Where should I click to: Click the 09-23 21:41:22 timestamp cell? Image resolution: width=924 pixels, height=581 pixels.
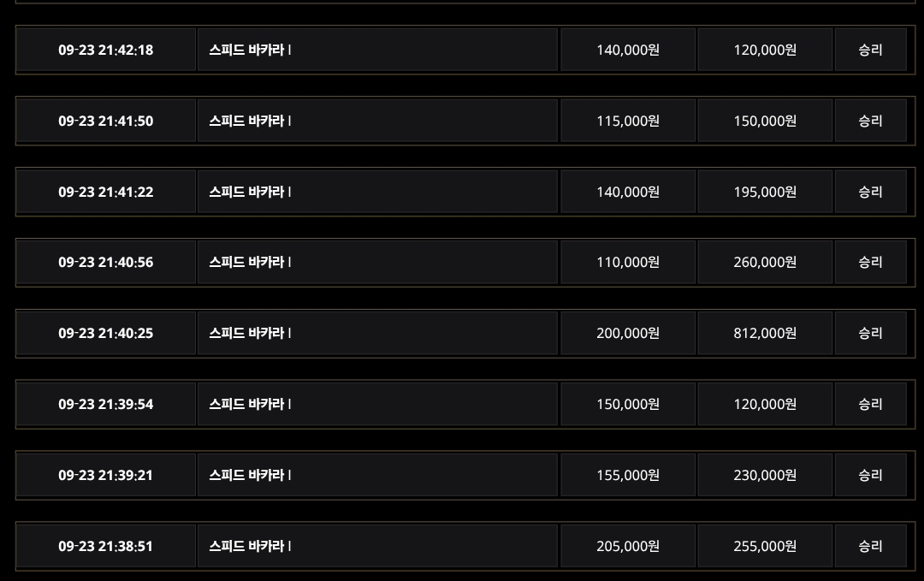106,192
